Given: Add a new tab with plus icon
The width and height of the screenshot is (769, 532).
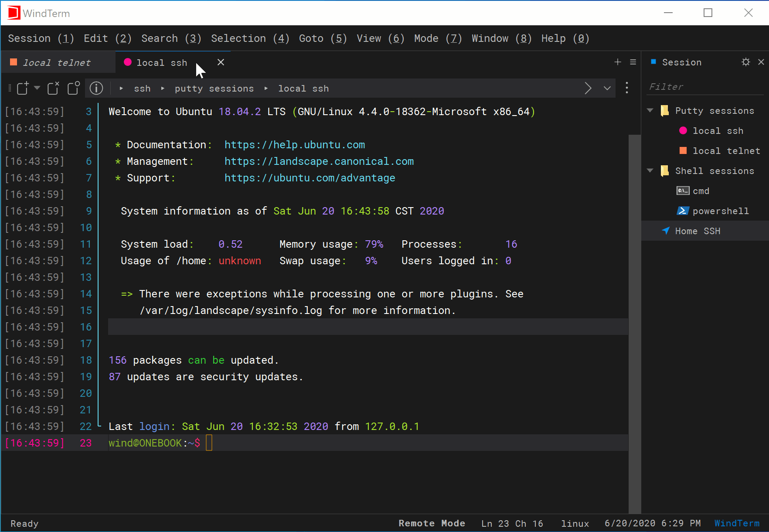Looking at the screenshot, I should tap(618, 62).
